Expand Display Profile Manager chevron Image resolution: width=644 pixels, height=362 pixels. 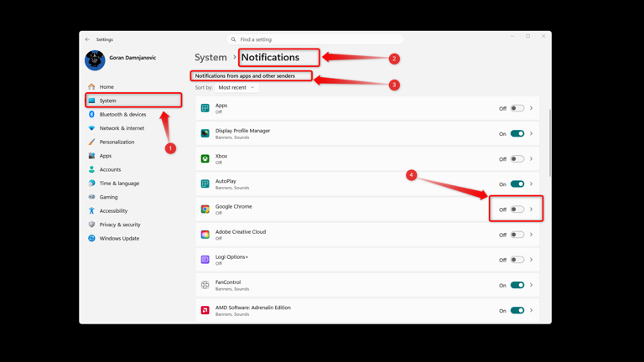(531, 133)
